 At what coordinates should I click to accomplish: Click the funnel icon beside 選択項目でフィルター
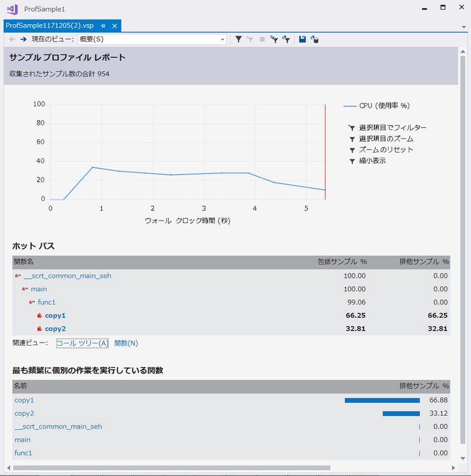click(x=351, y=127)
